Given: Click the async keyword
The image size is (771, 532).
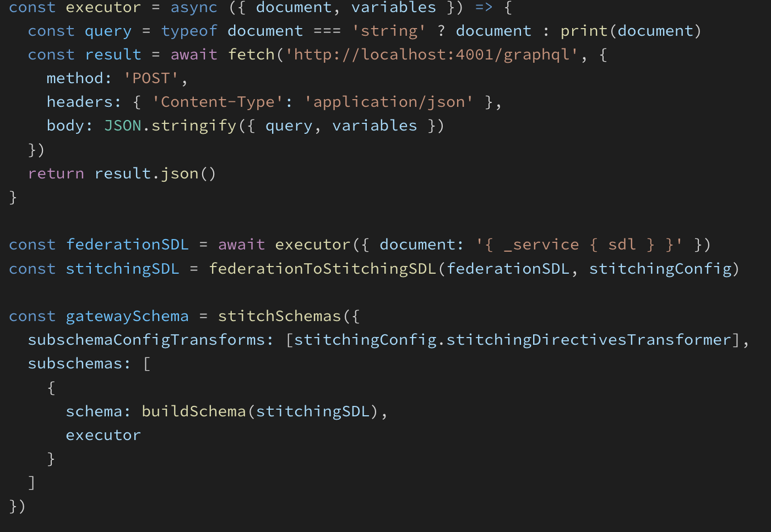Looking at the screenshot, I should point(193,8).
